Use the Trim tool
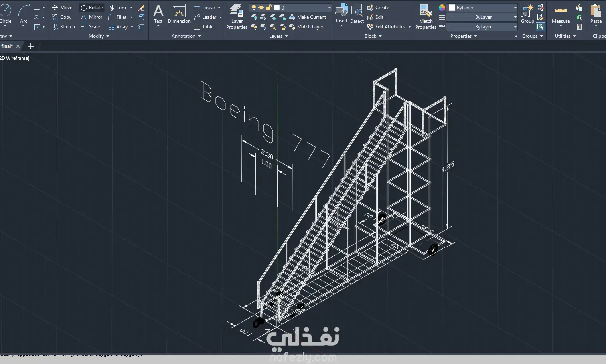Image resolution: width=606 pixels, height=364 pixels. pos(117,8)
